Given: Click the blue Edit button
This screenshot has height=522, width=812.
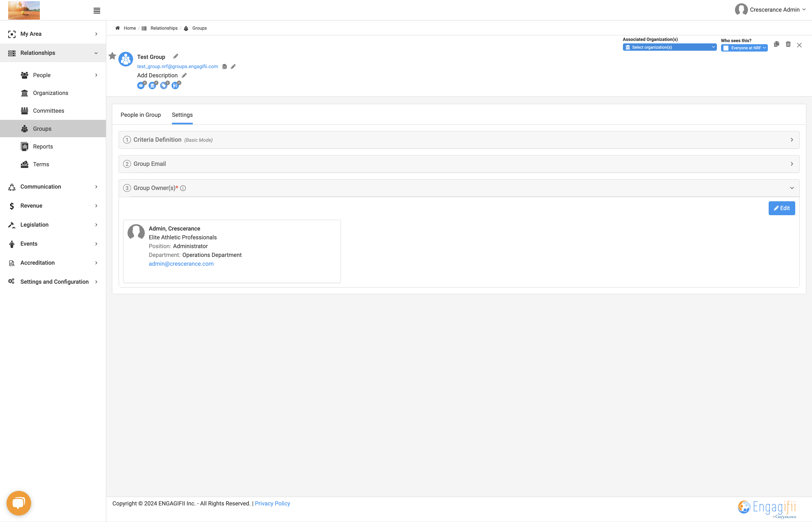Looking at the screenshot, I should (782, 208).
